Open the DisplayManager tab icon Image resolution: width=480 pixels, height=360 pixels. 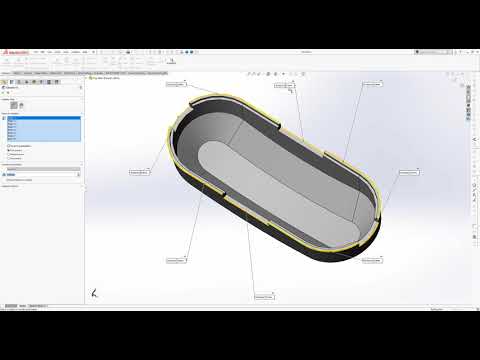coord(34,82)
